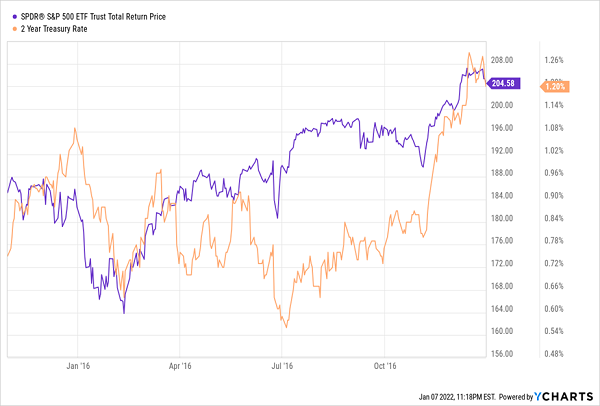Click the 0.48% rate axis label
600x406 pixels.
(x=554, y=354)
